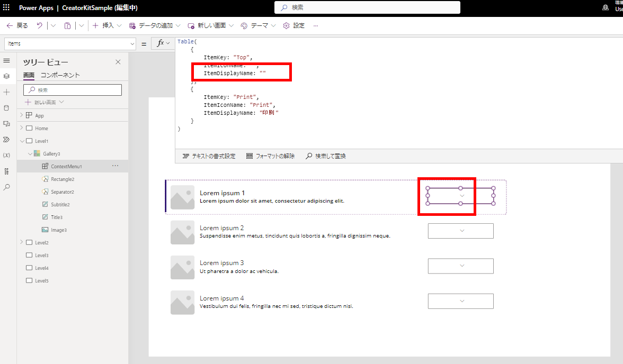Image resolution: width=623 pixels, height=364 pixels.
Task: Open the advanced tools icon in sidebar
Action: click(x=7, y=171)
